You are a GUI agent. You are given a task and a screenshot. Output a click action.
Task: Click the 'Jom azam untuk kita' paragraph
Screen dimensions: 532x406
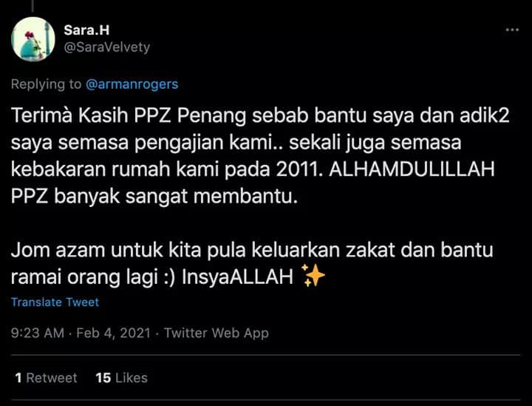click(252, 263)
